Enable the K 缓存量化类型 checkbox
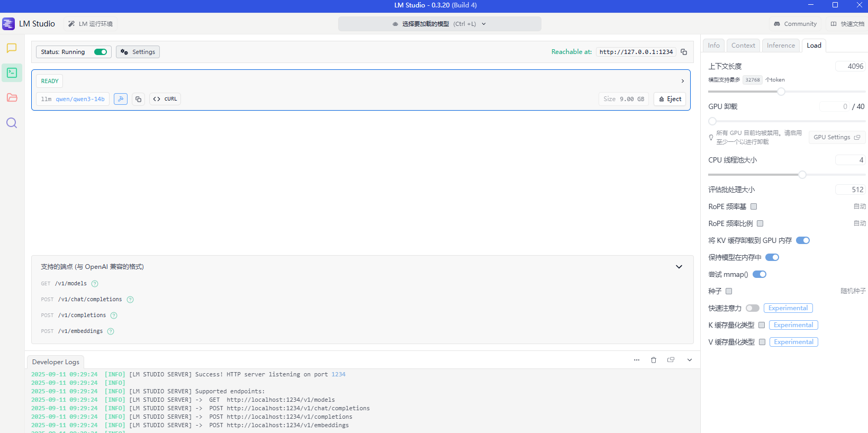The height and width of the screenshot is (433, 868). [762, 325]
